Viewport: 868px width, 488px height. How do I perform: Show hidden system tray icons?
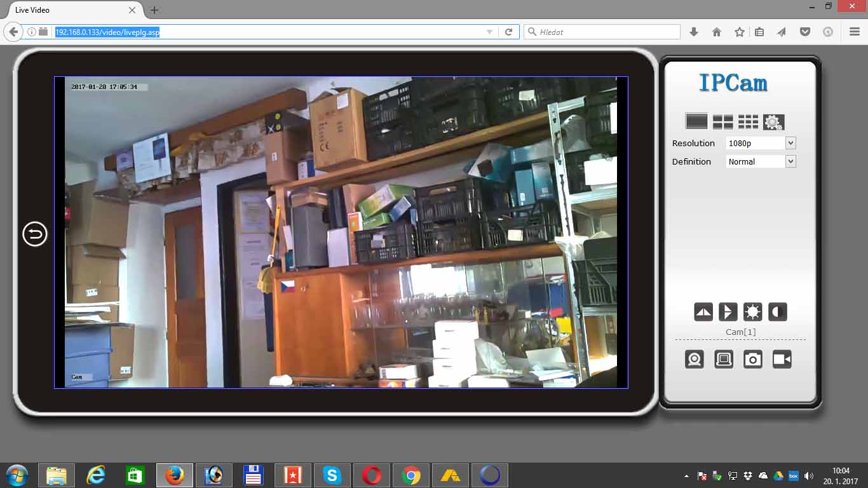pos(686,475)
